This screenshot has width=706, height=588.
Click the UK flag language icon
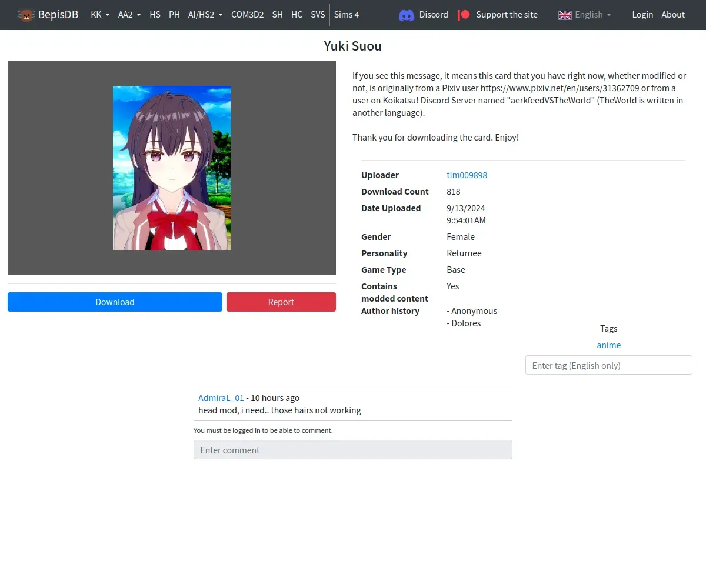(x=565, y=15)
